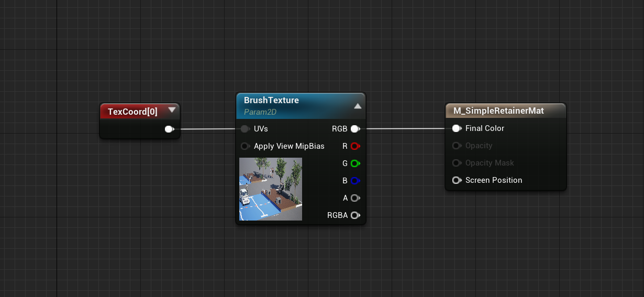Collapse the BrushTexture node with its arrow
The width and height of the screenshot is (644, 297).
tap(358, 106)
